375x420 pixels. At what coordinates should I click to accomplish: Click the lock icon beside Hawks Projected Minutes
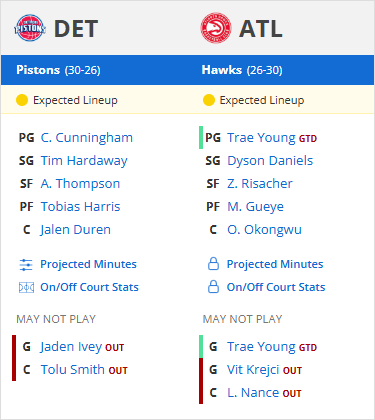click(x=213, y=264)
